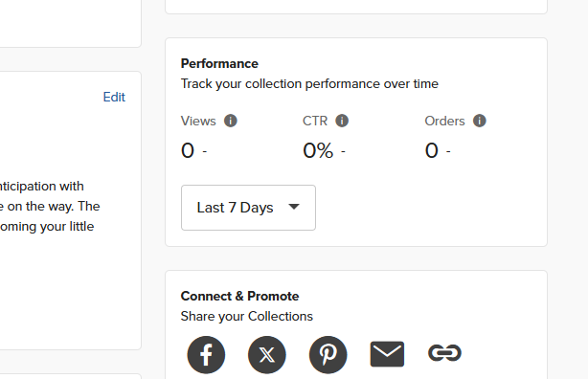Image resolution: width=588 pixels, height=379 pixels.
Task: Select the Performance heading
Action: tap(219, 63)
